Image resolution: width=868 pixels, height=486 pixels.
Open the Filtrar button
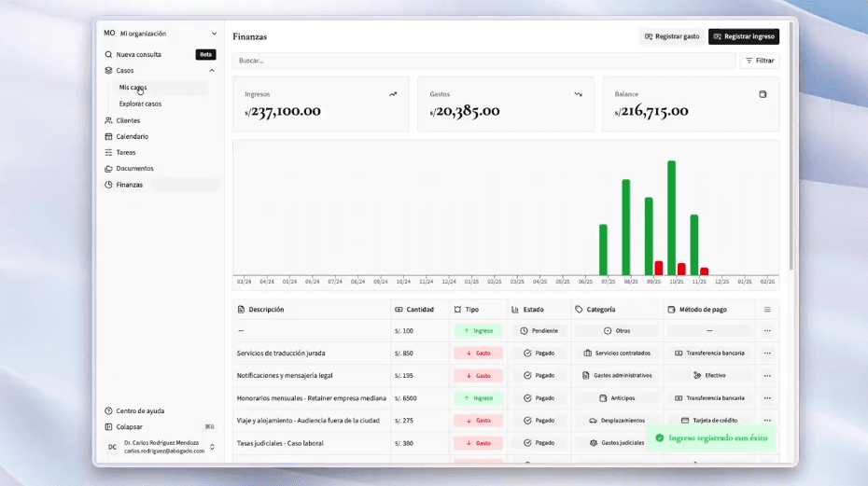[759, 61]
